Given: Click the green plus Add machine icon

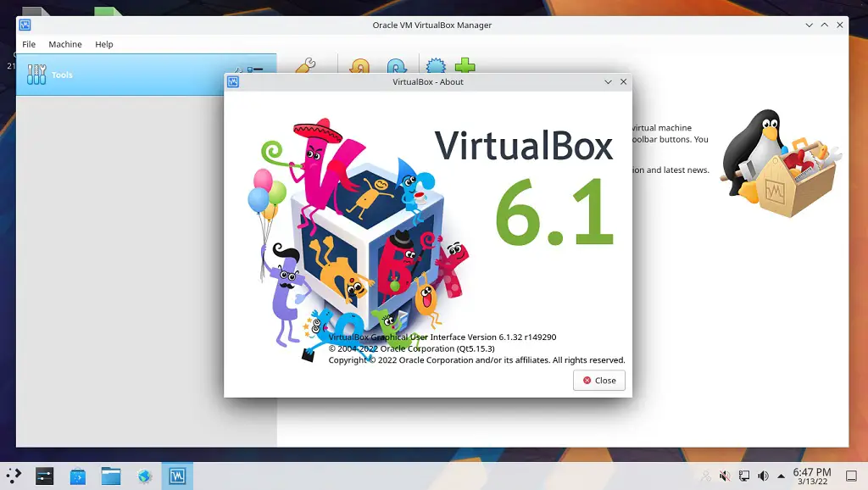Looking at the screenshot, I should tap(465, 65).
